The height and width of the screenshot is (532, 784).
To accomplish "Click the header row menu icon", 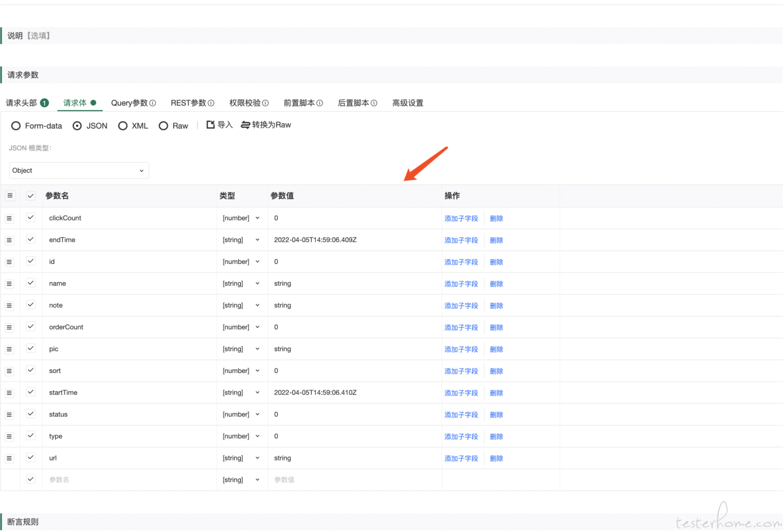I will click(10, 196).
